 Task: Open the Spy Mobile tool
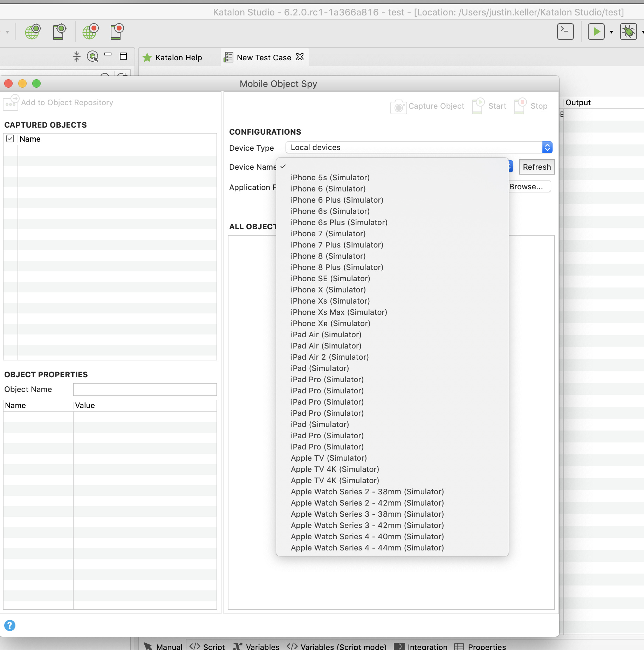[60, 32]
